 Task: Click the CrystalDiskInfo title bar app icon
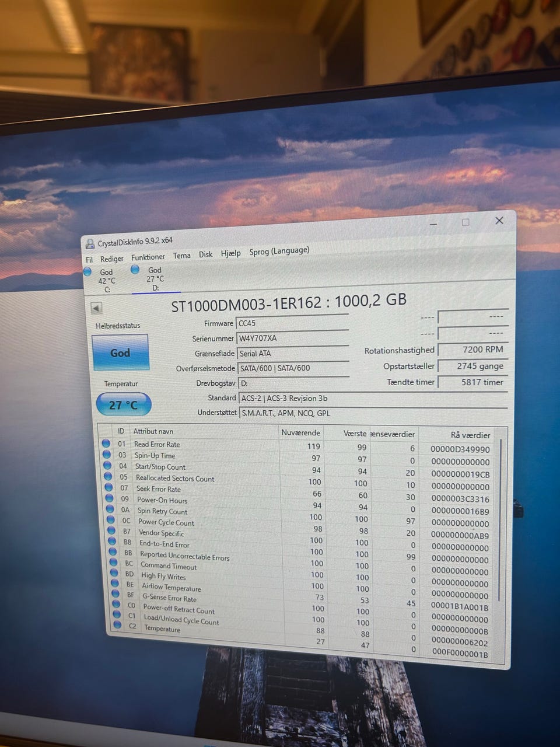pyautogui.click(x=90, y=244)
